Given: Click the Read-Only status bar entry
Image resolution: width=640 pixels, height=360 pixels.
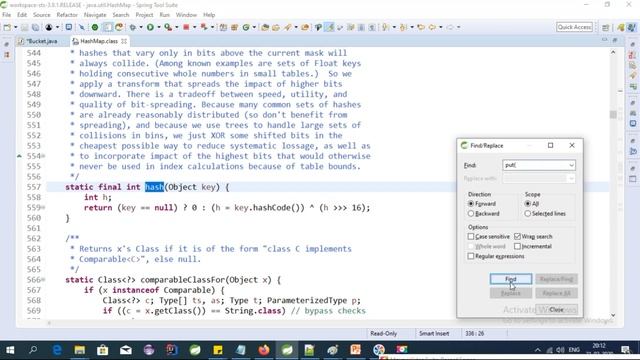Looking at the screenshot, I should pos(383,333).
